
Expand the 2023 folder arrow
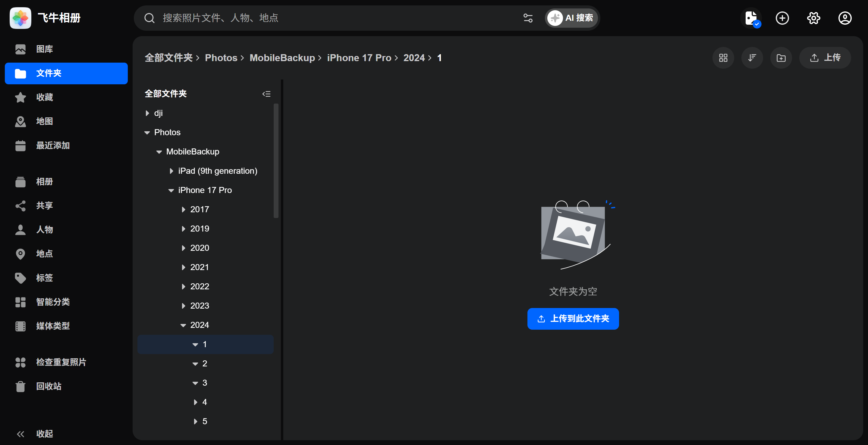pos(184,306)
